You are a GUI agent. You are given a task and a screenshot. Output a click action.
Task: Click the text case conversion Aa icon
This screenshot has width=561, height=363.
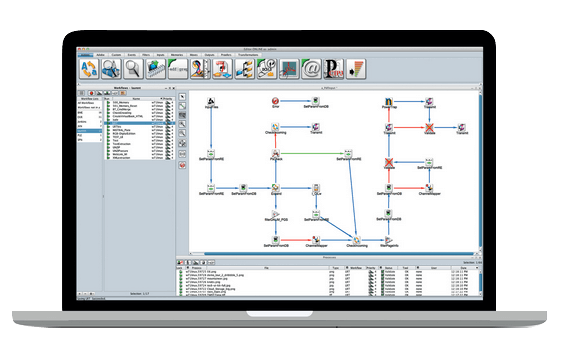click(x=89, y=69)
